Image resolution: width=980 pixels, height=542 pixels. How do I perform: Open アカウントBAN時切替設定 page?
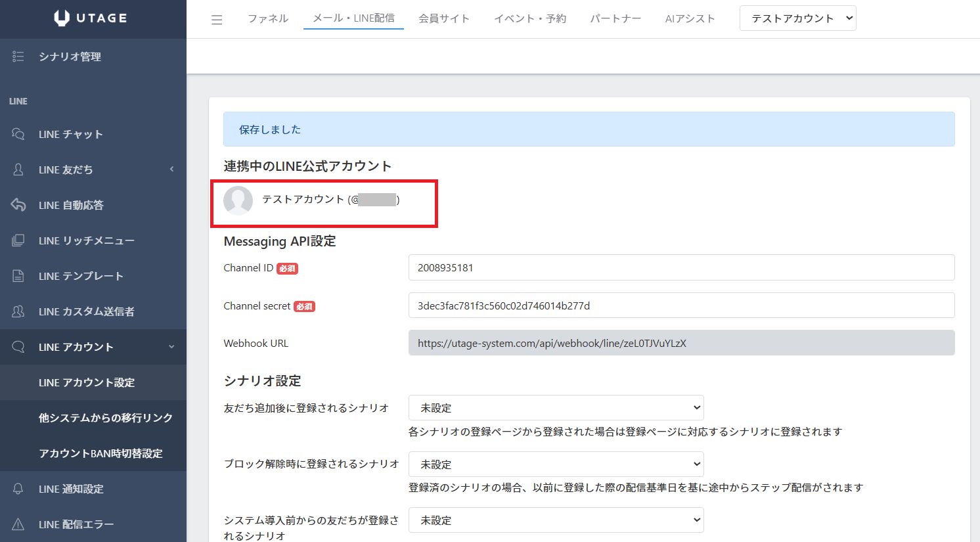100,453
